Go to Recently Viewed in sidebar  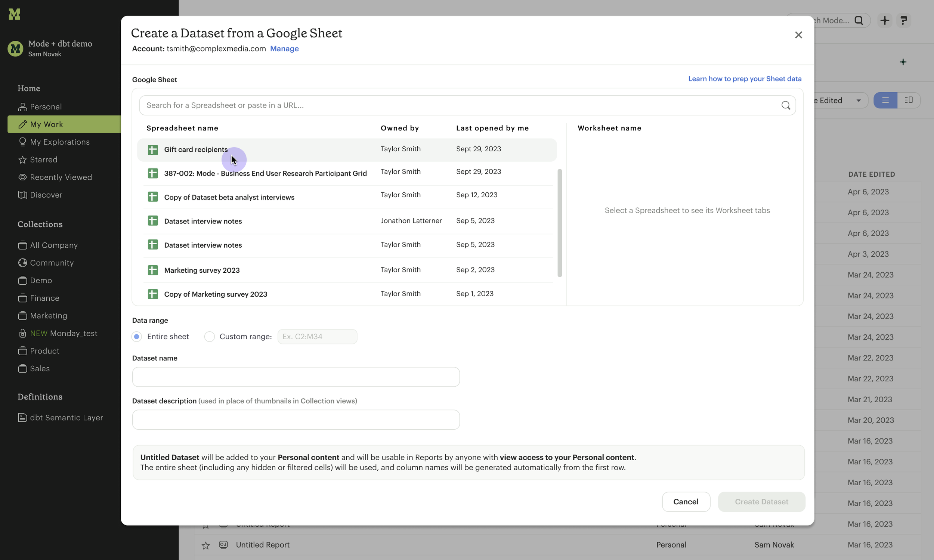click(x=61, y=177)
